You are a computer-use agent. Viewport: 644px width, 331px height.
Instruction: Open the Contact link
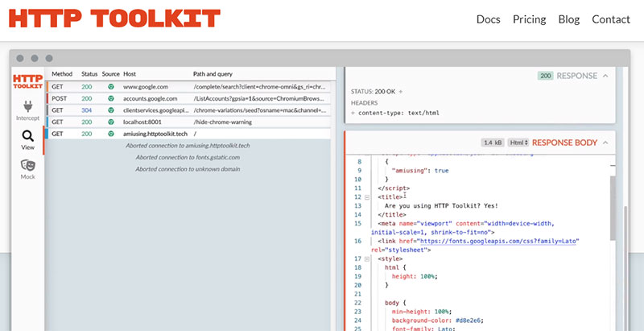point(611,19)
